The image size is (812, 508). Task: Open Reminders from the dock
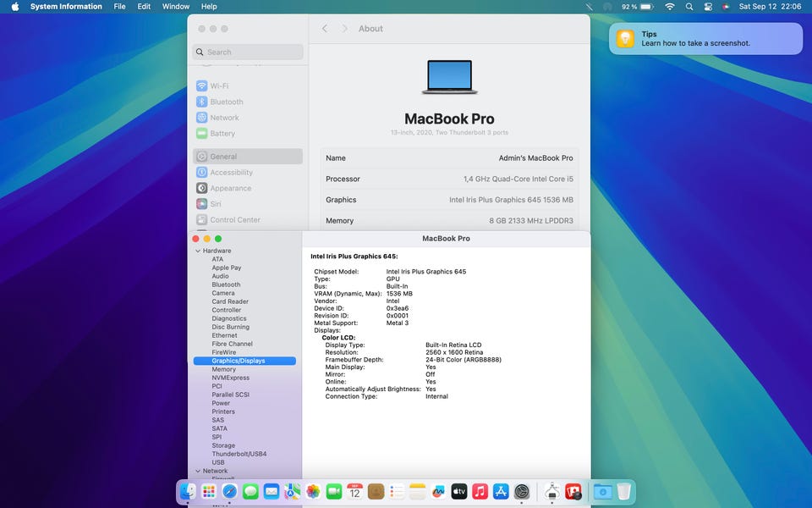tap(397, 491)
